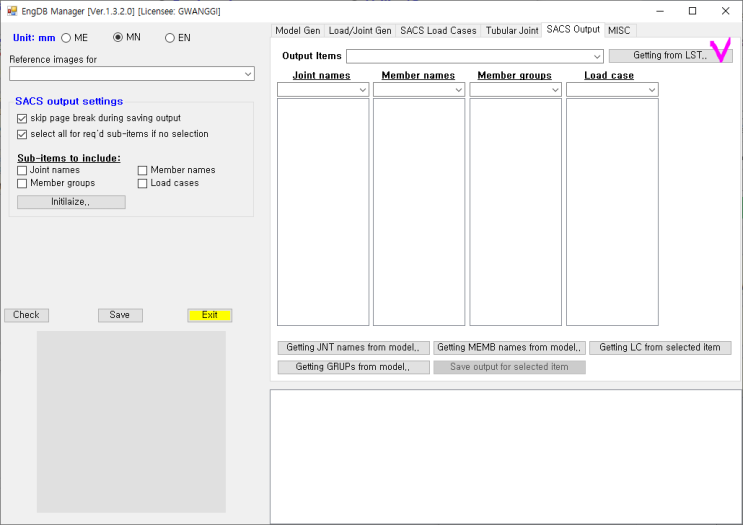Screen dimensions: 743x525
Task: Select the EN unit radio button
Action: point(170,38)
